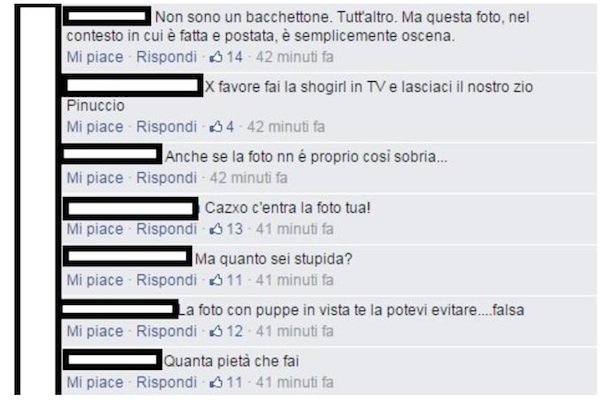Click thumbs-up icon showing 4 likes
This screenshot has height=403, width=600.
(x=216, y=127)
